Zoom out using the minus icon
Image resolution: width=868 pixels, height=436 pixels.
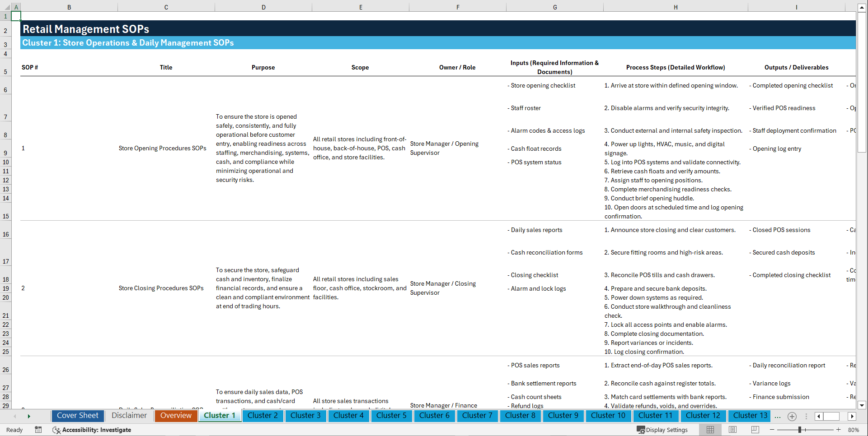772,430
